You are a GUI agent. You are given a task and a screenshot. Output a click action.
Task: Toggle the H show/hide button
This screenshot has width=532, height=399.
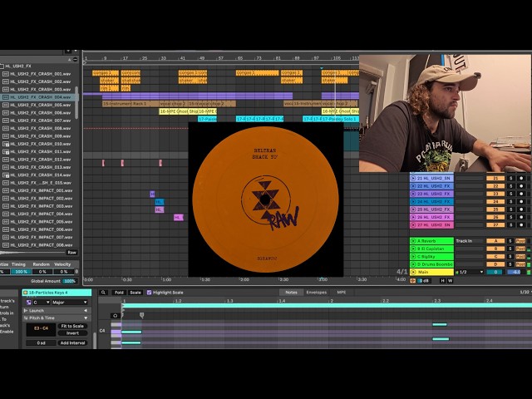442,281
